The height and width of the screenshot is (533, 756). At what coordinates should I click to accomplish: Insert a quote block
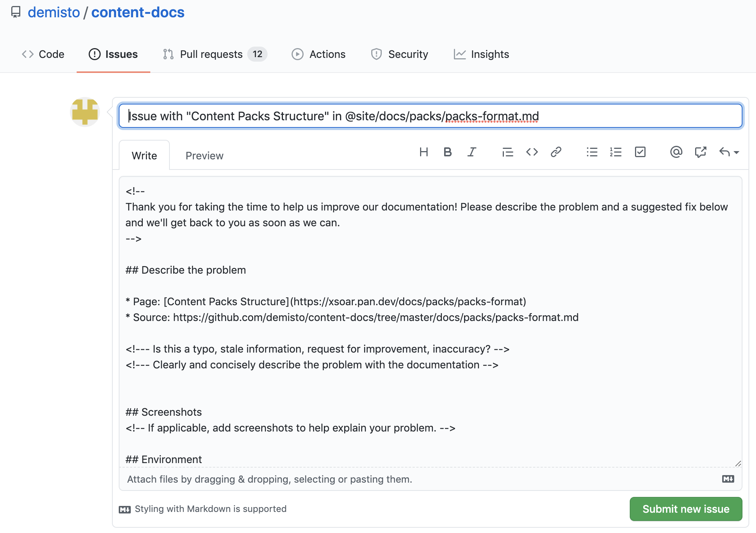[x=508, y=152]
